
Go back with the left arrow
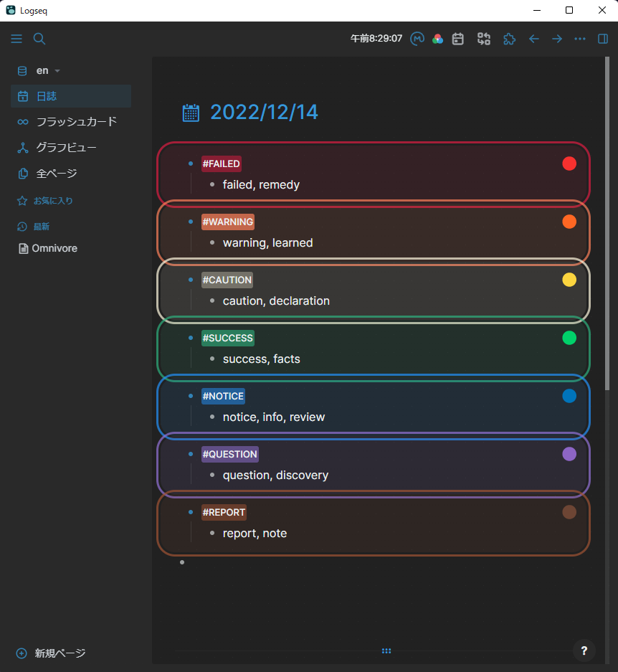coord(533,39)
